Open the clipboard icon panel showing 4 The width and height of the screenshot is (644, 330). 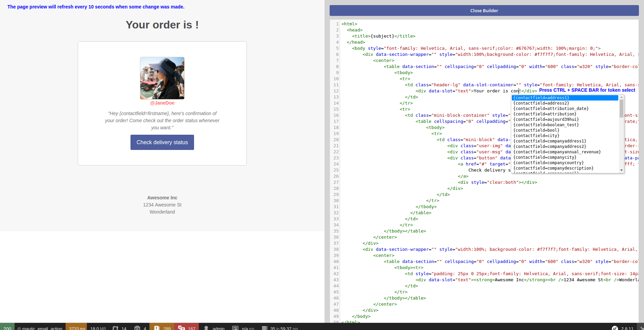coord(140,327)
